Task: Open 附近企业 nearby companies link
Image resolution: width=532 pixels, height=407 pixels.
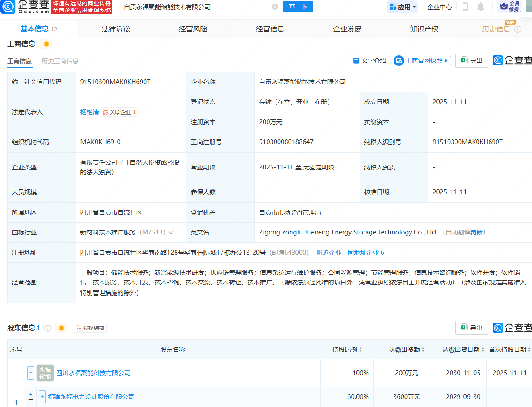Action: (x=329, y=252)
